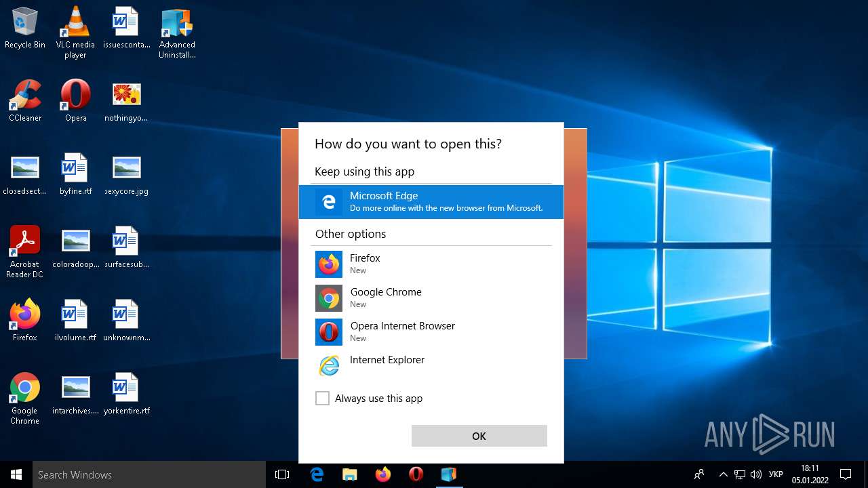The width and height of the screenshot is (868, 488).
Task: Open network status tray icon
Action: coord(740,474)
